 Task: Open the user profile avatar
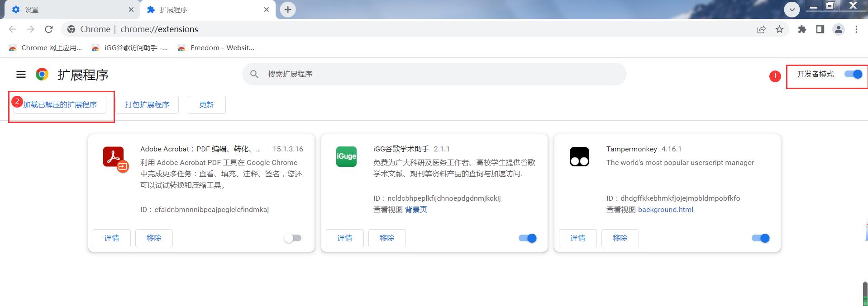click(x=839, y=29)
